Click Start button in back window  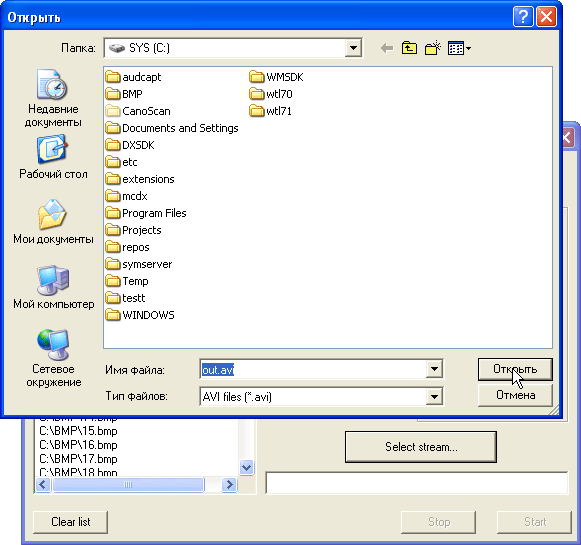click(x=534, y=522)
